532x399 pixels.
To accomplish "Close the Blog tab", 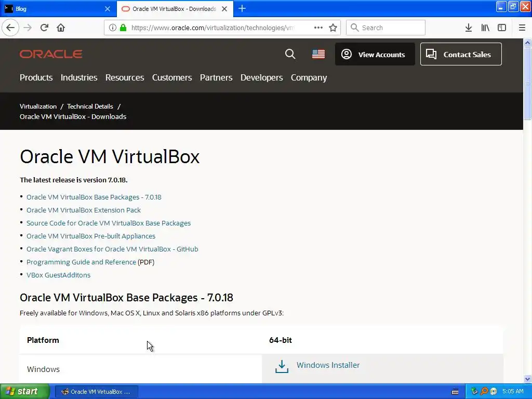I will click(107, 9).
